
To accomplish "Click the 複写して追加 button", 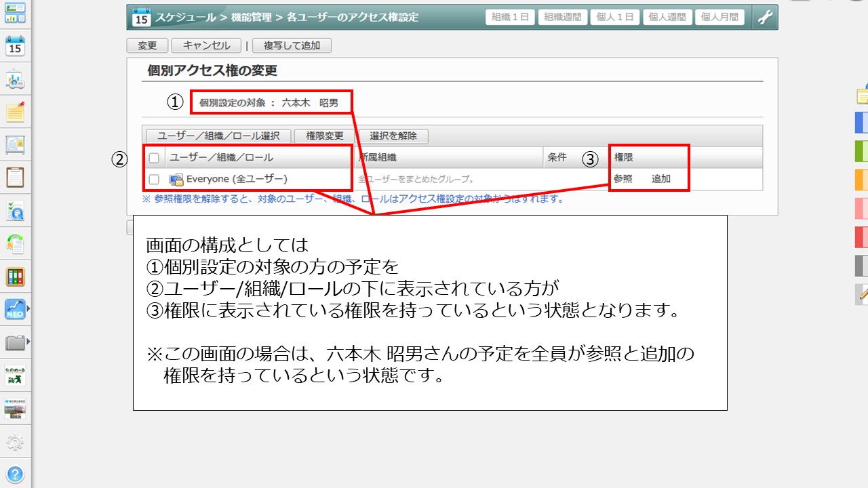I will point(292,45).
